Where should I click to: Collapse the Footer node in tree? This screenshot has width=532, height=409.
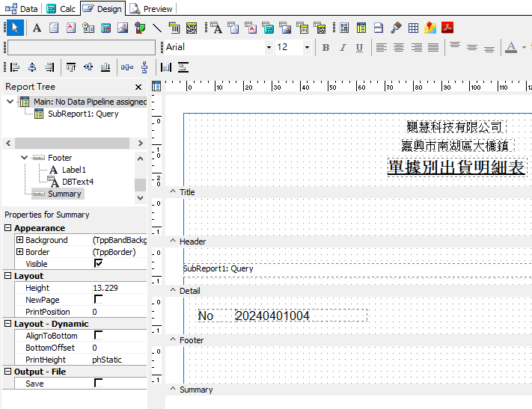24,157
